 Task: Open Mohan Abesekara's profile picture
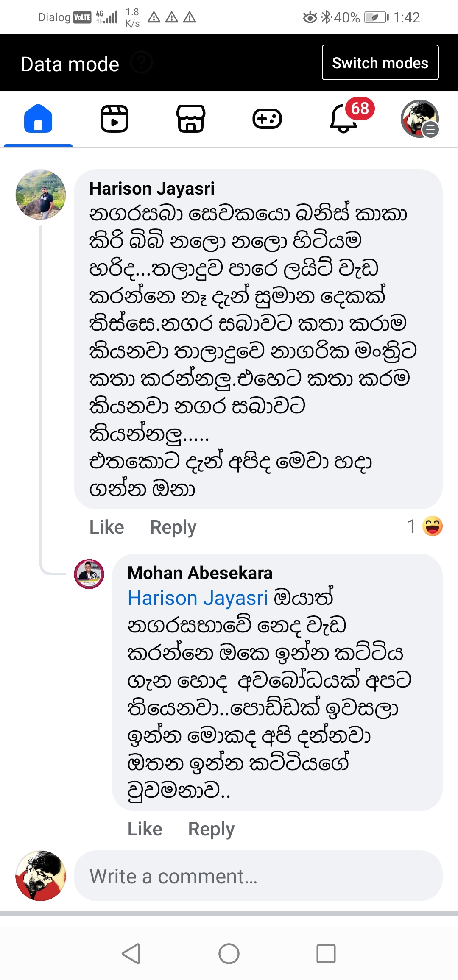click(x=89, y=574)
